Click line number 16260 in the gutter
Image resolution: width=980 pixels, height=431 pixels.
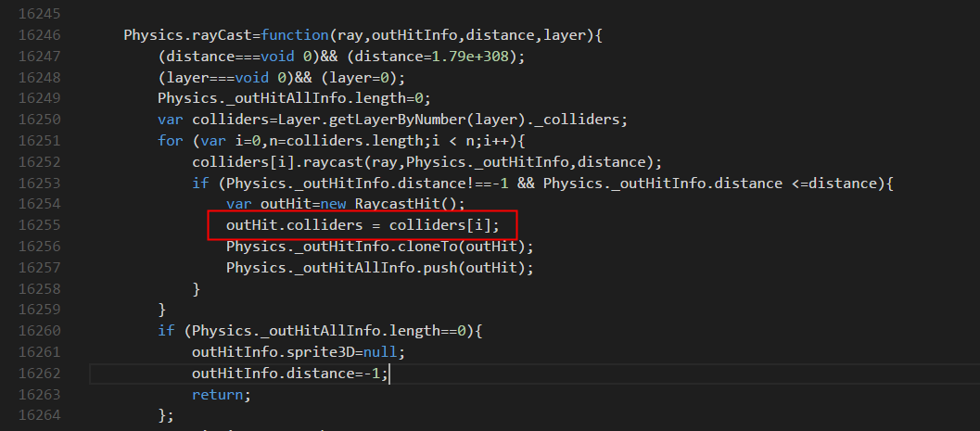[39, 330]
